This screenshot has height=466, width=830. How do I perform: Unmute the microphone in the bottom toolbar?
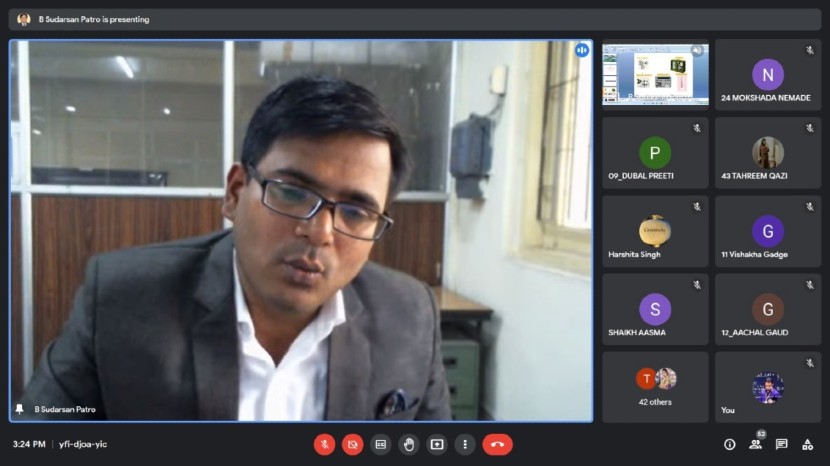point(324,444)
